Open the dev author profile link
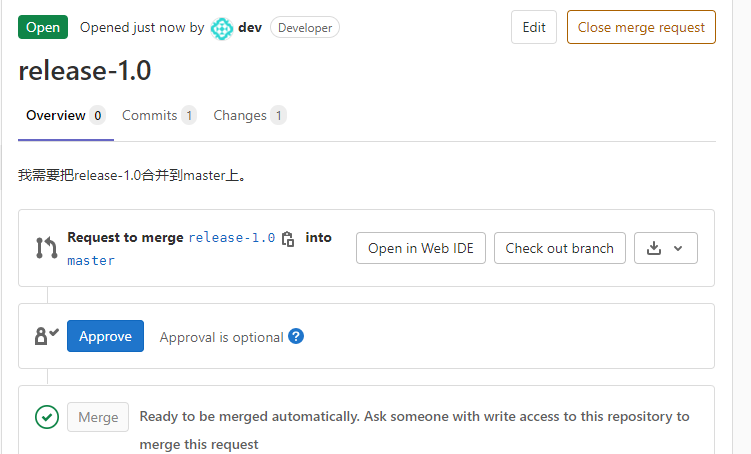 pyautogui.click(x=250, y=28)
